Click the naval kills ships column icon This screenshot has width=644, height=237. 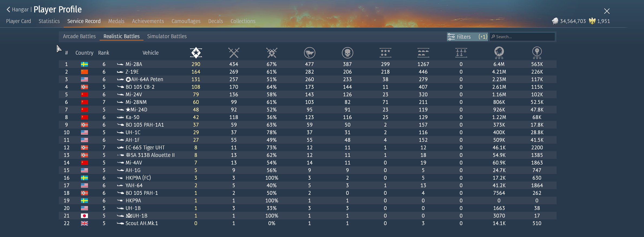[461, 53]
